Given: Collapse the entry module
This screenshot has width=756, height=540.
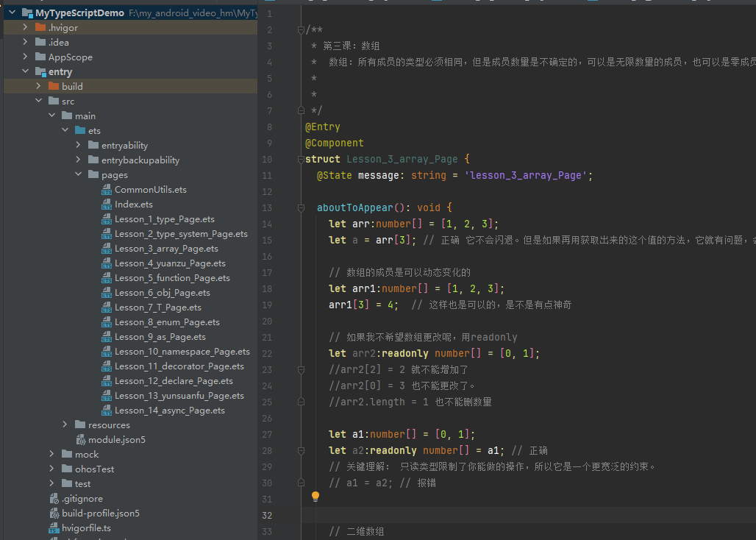Looking at the screenshot, I should point(25,71).
